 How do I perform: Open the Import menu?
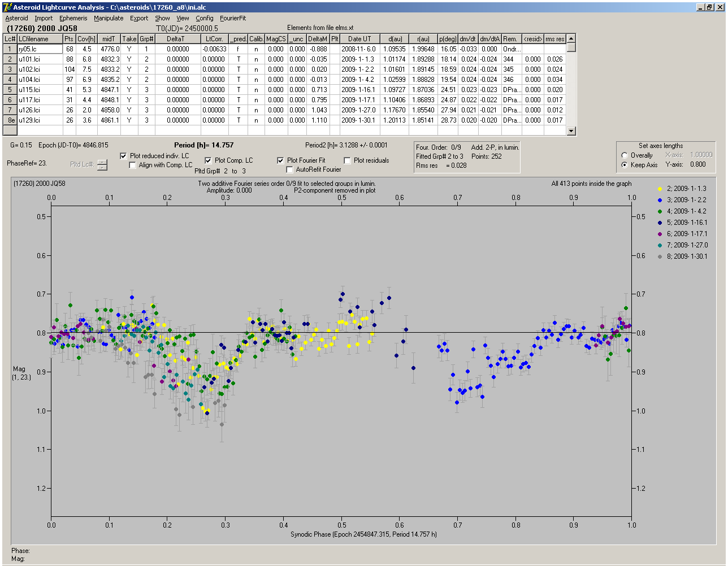pos(44,18)
